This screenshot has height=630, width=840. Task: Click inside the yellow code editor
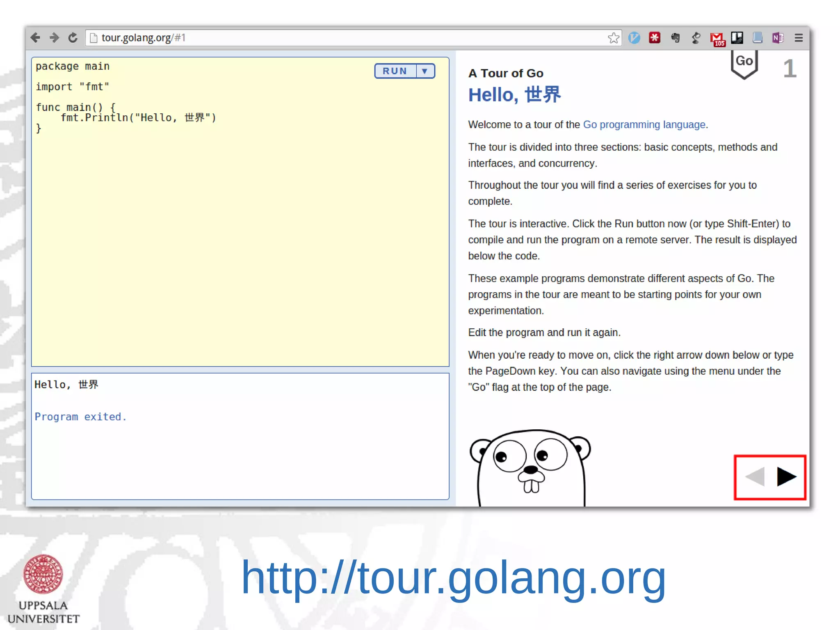pyautogui.click(x=240, y=212)
